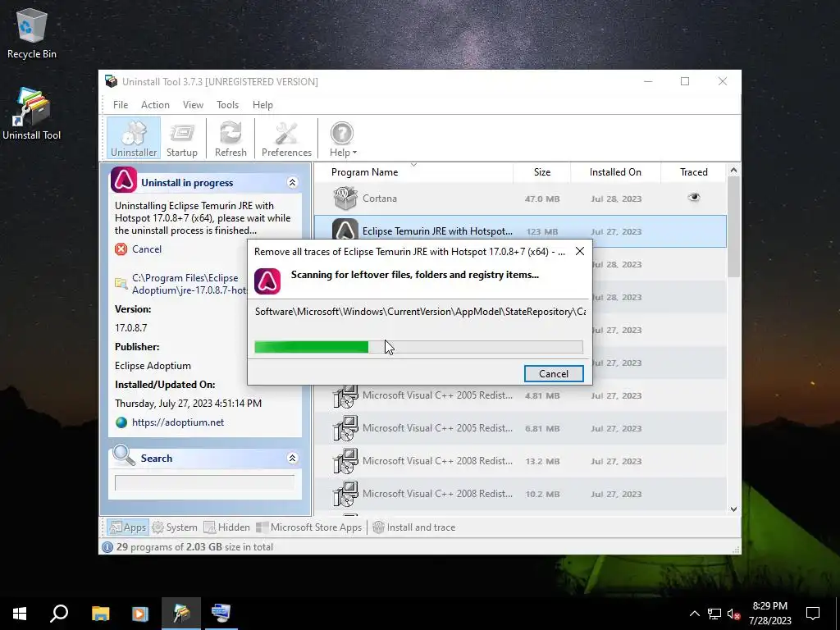Visit the https://adoptium.net link

[178, 422]
